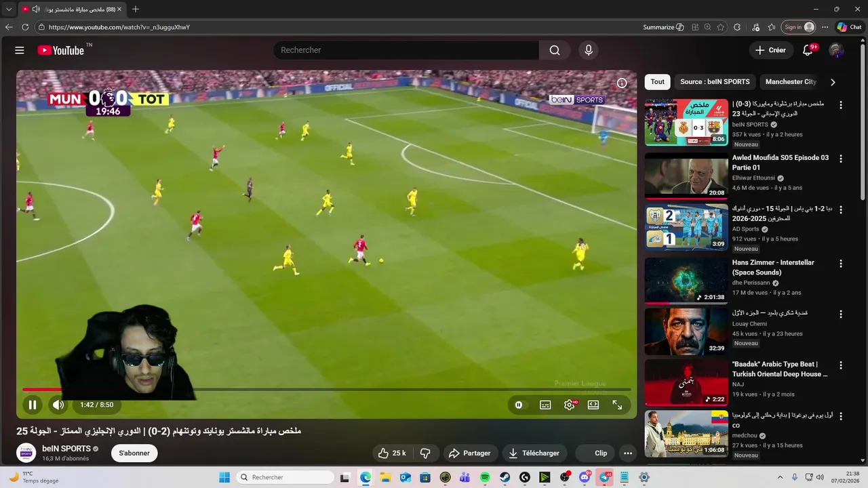Click the Sign in profile button
The image size is (868, 488).
(x=798, y=27)
